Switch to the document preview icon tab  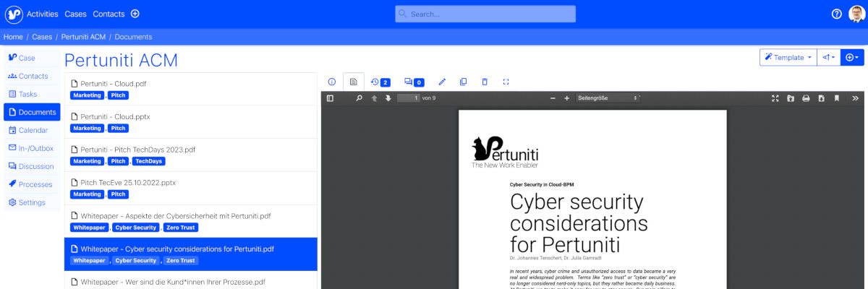(354, 82)
